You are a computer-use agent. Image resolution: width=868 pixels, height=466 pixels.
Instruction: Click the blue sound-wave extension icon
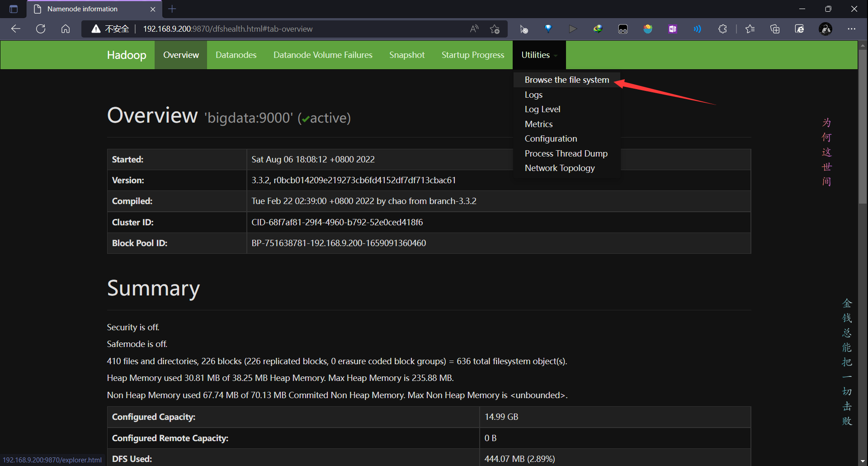(698, 29)
